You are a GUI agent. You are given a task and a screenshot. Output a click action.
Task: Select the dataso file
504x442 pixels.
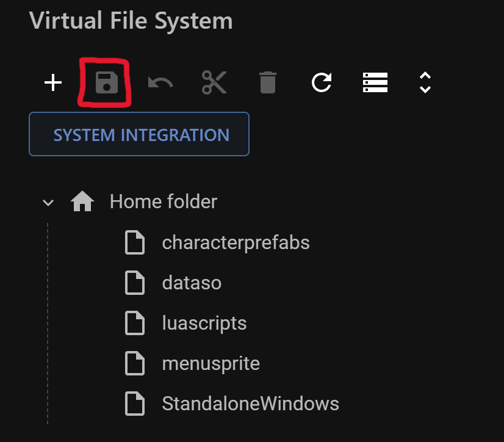(192, 283)
